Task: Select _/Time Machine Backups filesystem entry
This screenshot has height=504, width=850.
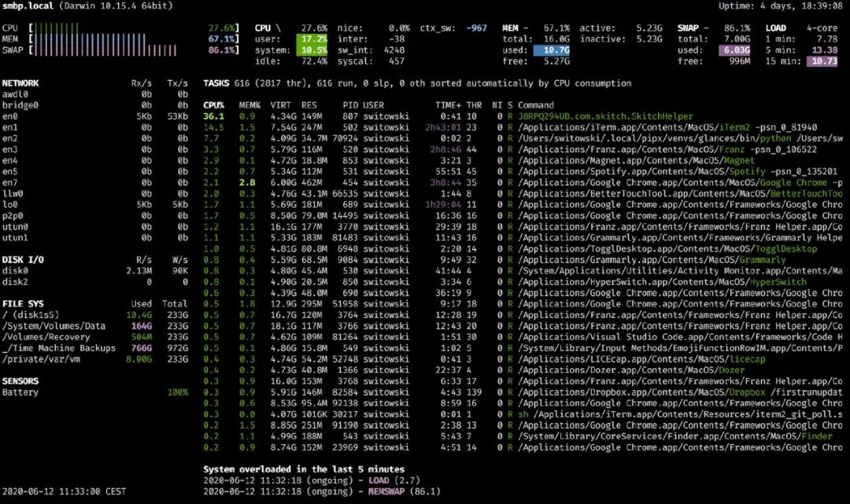Action: (95, 348)
